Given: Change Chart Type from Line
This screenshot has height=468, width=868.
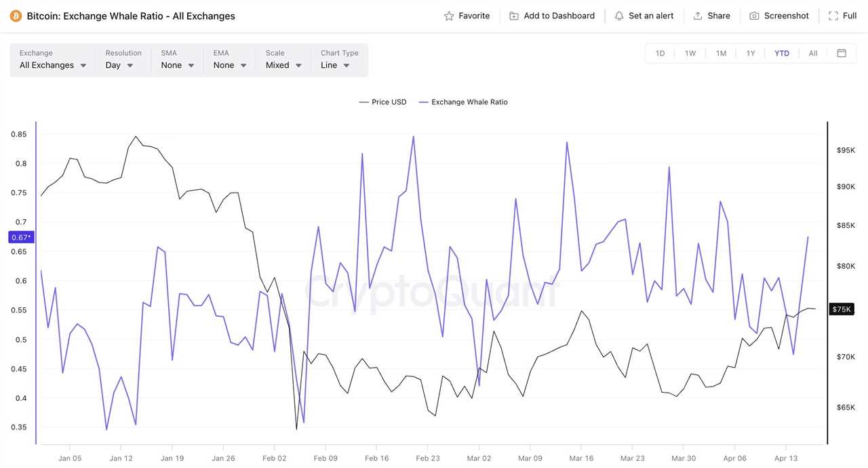Looking at the screenshot, I should 335,65.
